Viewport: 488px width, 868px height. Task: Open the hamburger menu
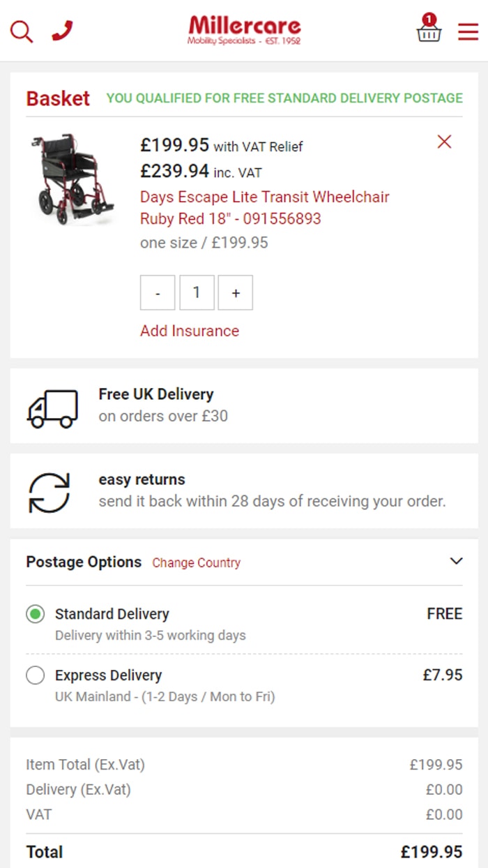click(468, 31)
